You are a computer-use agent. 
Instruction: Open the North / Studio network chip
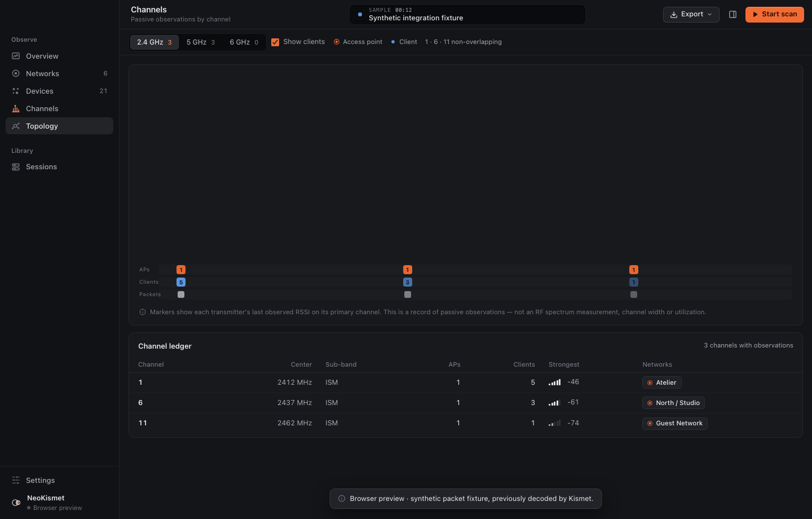673,403
